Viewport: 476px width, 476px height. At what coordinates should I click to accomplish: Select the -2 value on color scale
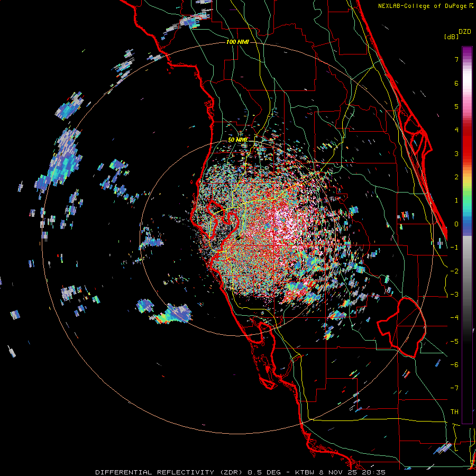point(454,271)
